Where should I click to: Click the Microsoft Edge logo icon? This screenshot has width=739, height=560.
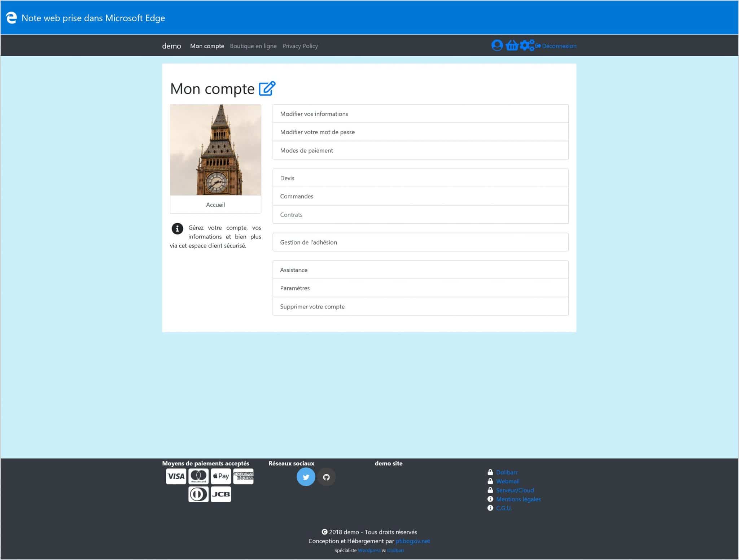pos(11,18)
